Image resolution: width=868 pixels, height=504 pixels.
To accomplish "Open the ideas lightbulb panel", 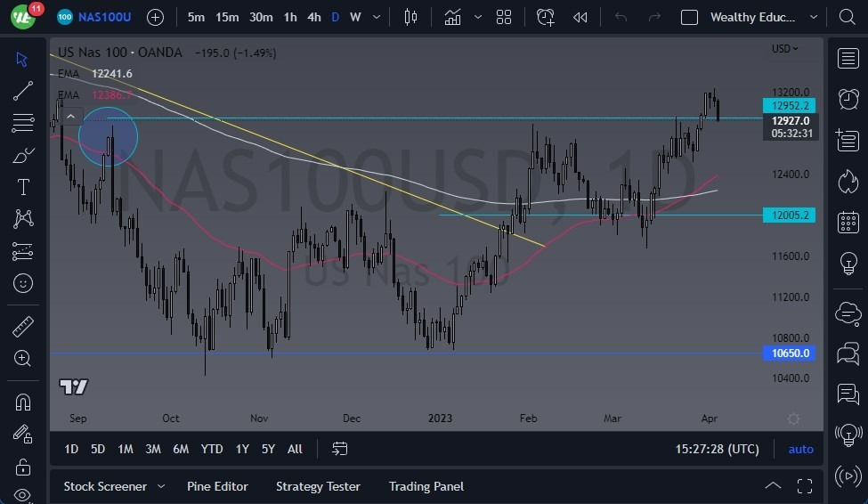I will click(848, 263).
